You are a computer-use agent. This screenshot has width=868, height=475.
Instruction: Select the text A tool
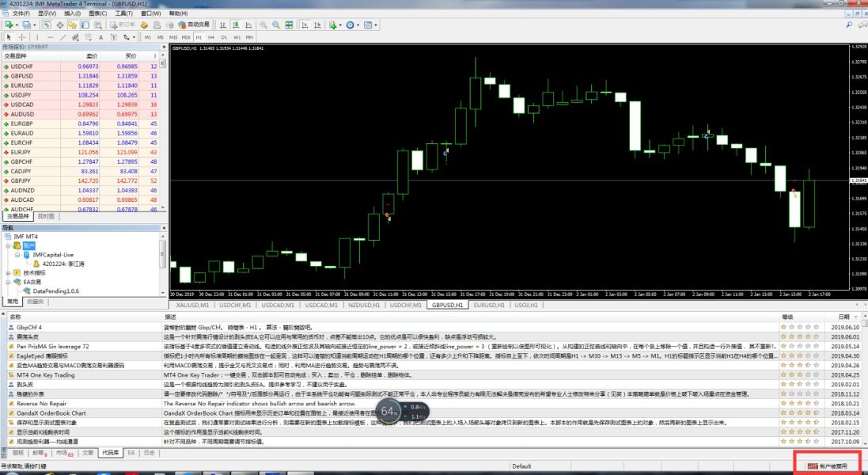coord(100,37)
